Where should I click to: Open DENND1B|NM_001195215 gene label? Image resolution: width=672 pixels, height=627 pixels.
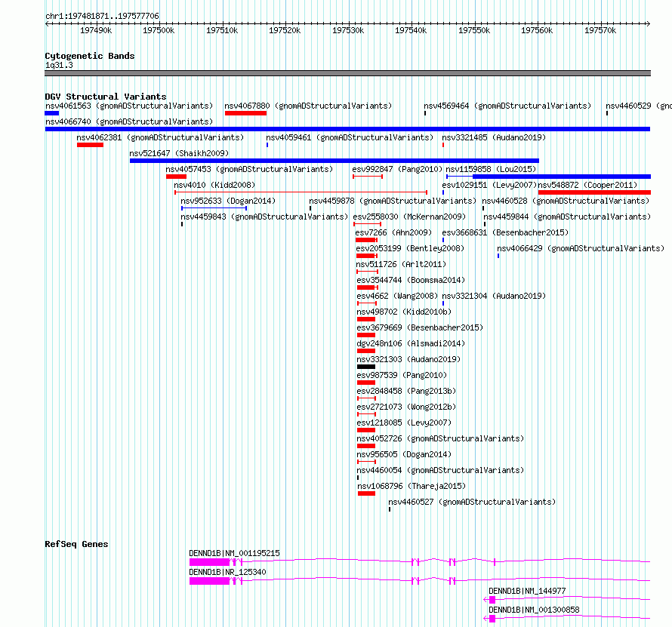click(x=234, y=553)
